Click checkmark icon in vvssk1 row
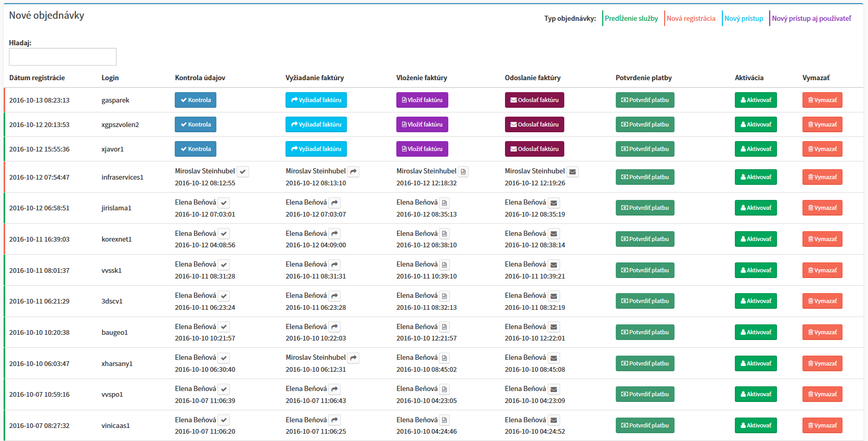Viewport: 868px width, 441px height. [224, 264]
